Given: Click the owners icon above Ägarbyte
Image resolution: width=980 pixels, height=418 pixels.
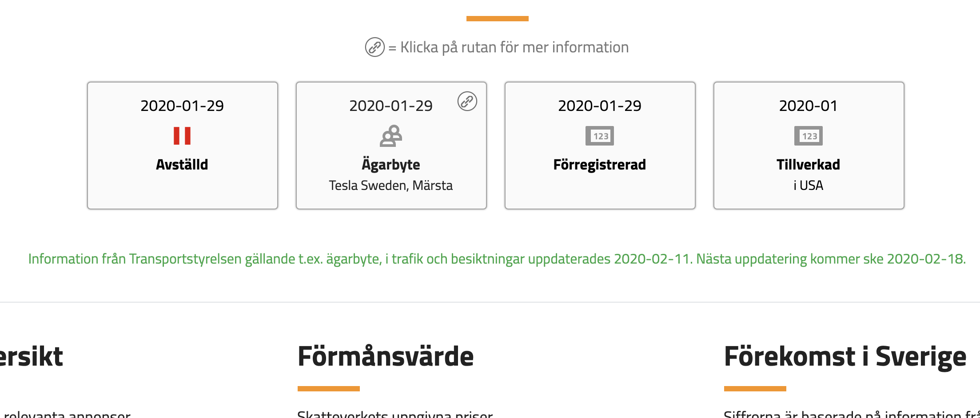Looking at the screenshot, I should [391, 136].
